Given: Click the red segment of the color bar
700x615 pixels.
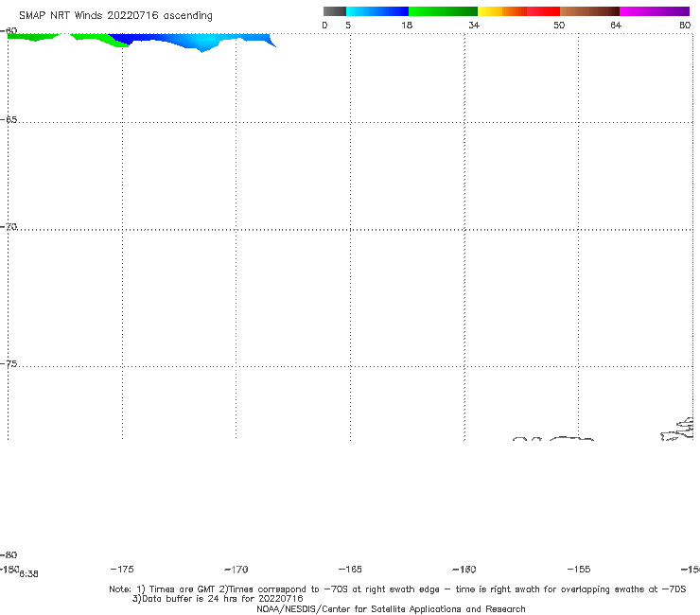Looking at the screenshot, I should pos(543,11).
